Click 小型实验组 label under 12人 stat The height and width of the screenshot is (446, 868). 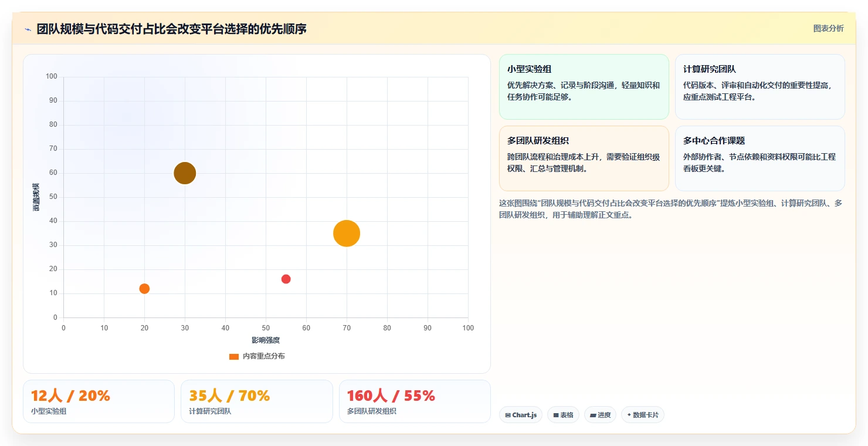49,411
